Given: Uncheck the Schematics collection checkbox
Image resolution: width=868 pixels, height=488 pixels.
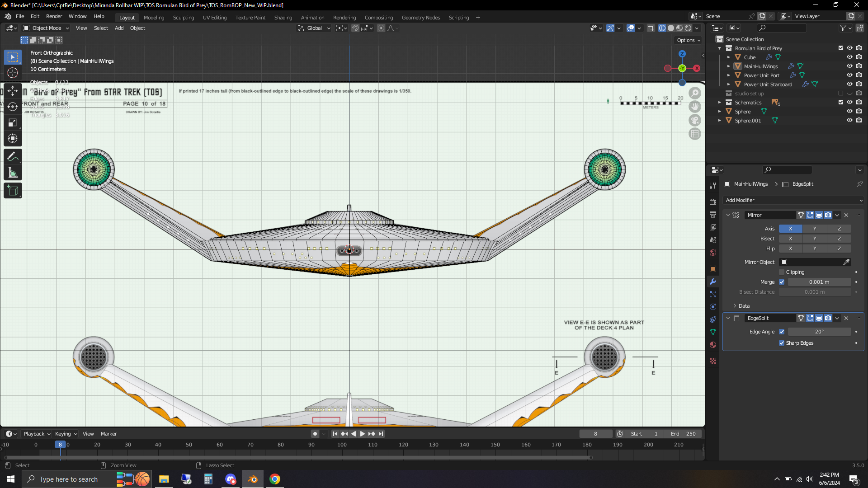Looking at the screenshot, I should click(x=841, y=103).
